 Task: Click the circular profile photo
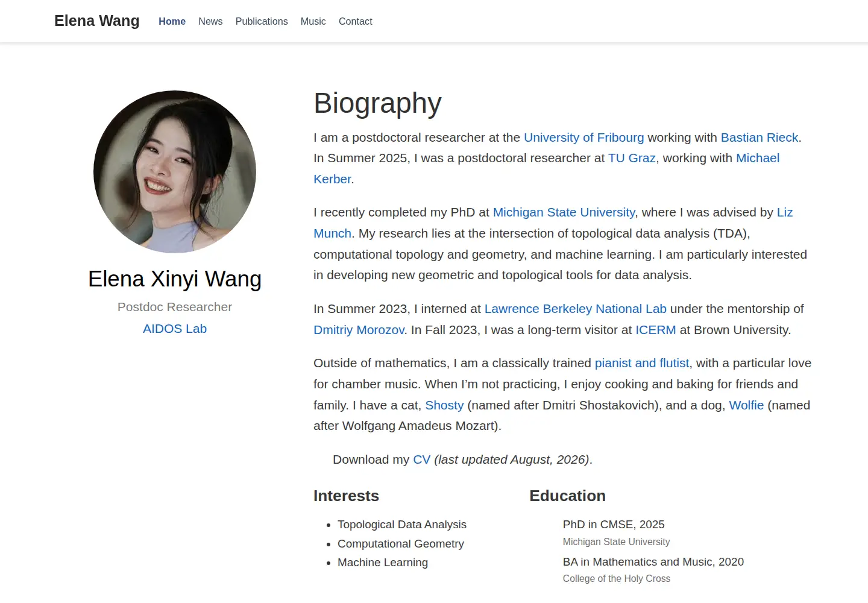click(x=175, y=172)
